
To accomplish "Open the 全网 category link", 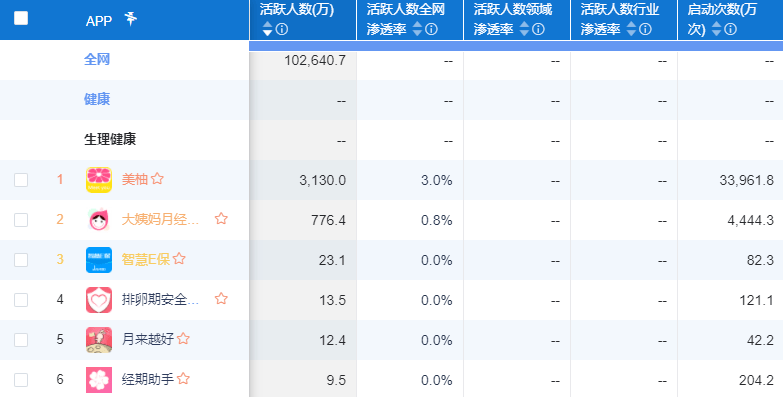I will [97, 59].
